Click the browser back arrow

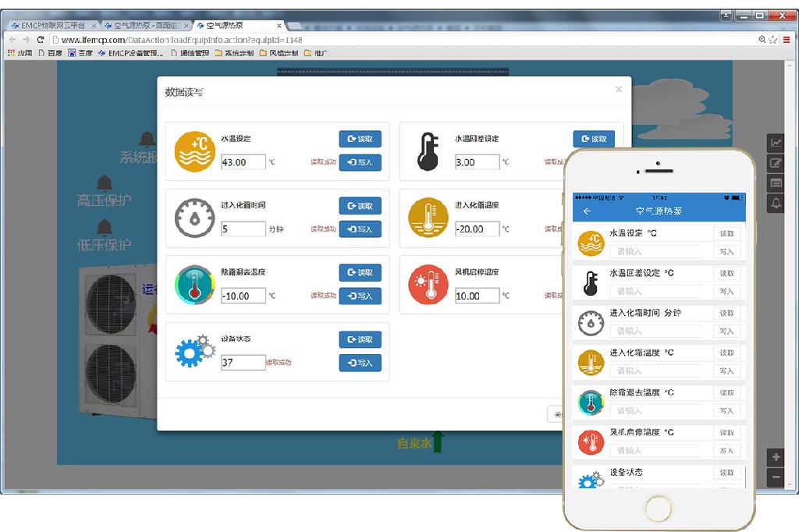[x=12, y=40]
